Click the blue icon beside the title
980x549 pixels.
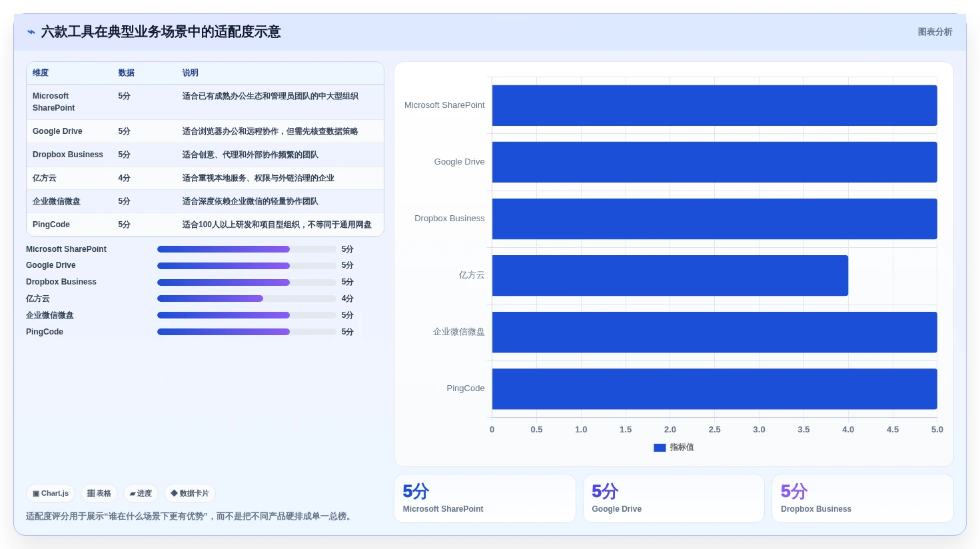point(31,32)
